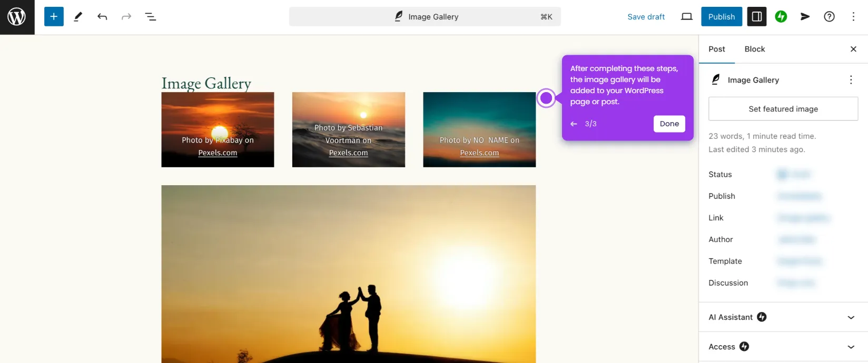This screenshot has height=363, width=868.
Task: Switch to the Block tab
Action: [755, 49]
